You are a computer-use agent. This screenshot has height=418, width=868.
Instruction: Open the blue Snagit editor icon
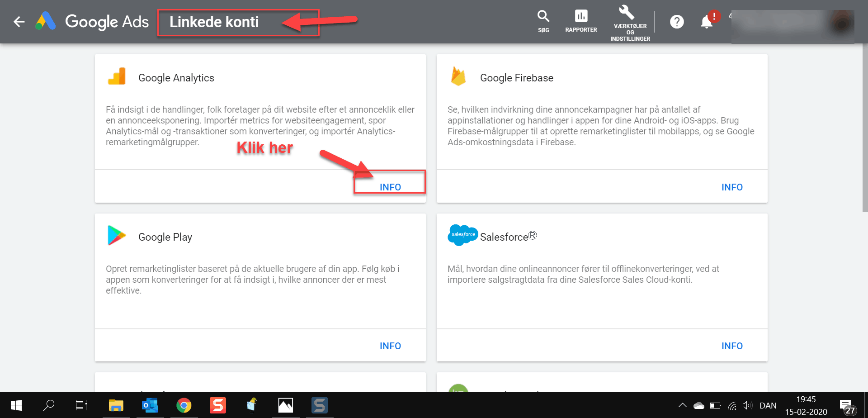pyautogui.click(x=319, y=405)
